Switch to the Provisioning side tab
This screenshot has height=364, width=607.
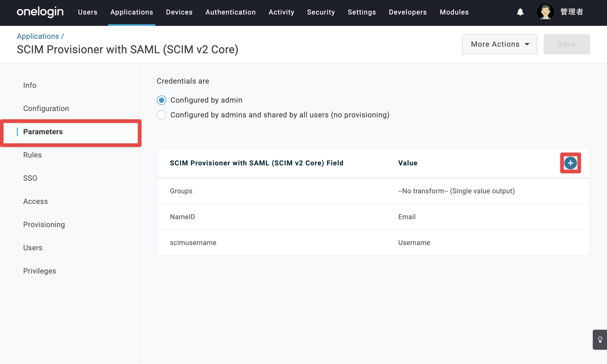pyautogui.click(x=44, y=224)
